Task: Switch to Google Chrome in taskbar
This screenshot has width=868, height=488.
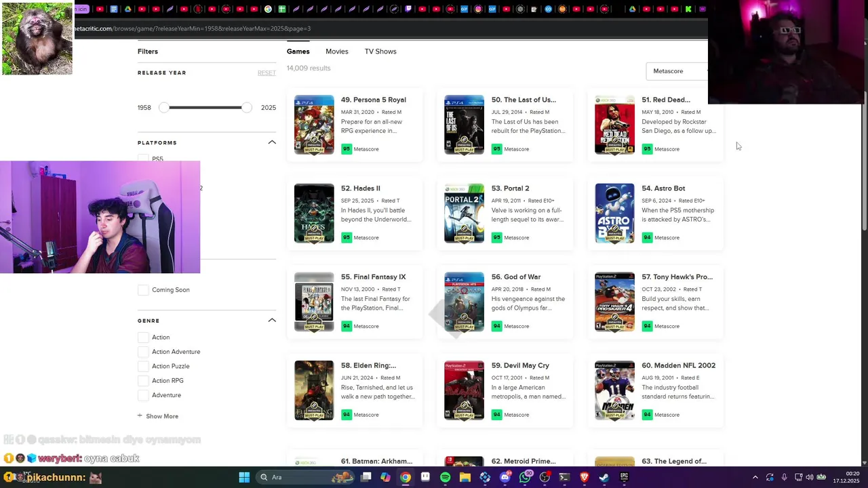Action: point(405,477)
